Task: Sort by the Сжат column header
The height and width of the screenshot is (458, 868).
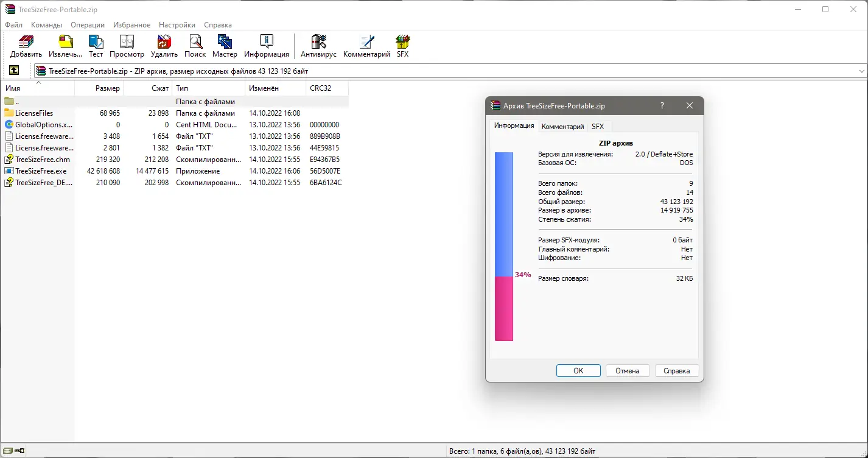Action: point(148,88)
